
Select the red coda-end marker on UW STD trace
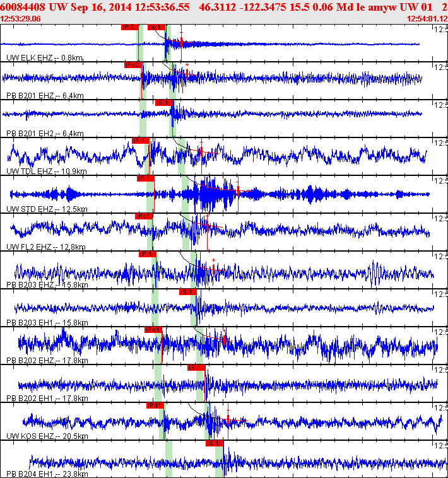coord(238,190)
